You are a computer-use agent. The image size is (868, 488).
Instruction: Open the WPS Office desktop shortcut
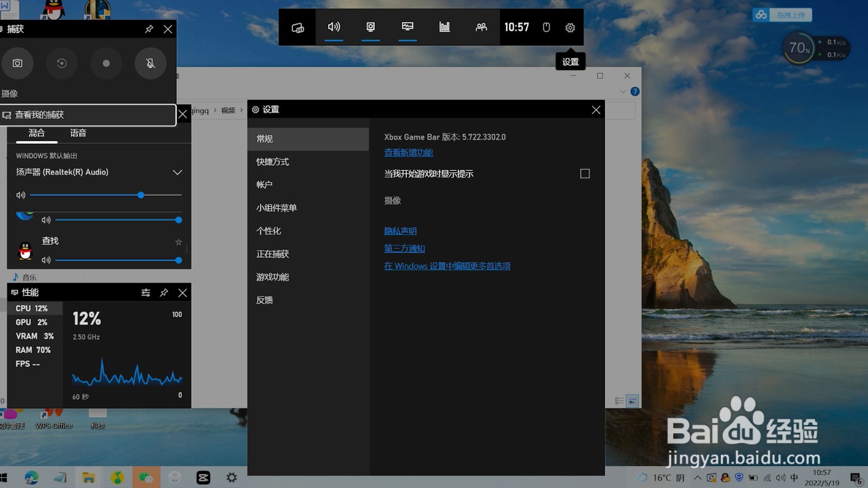(x=54, y=419)
